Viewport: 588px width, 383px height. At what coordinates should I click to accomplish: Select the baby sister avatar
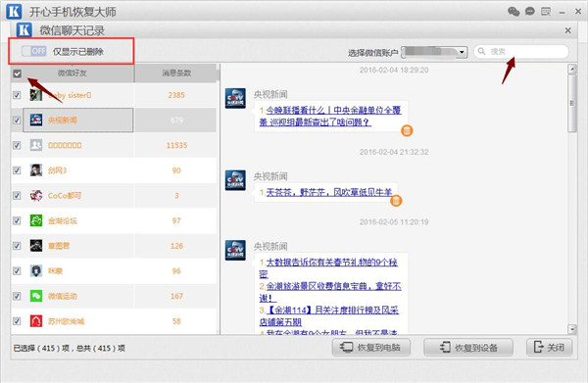[36, 95]
